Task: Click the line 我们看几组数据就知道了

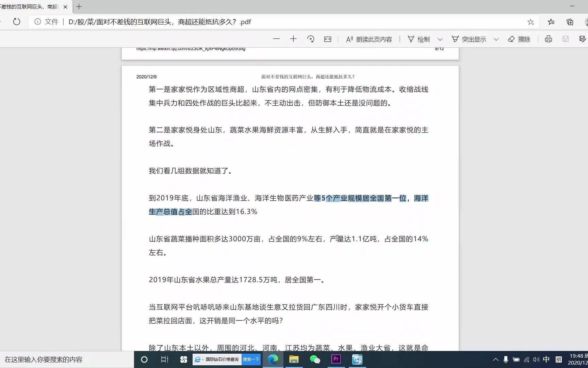Action: click(x=191, y=171)
